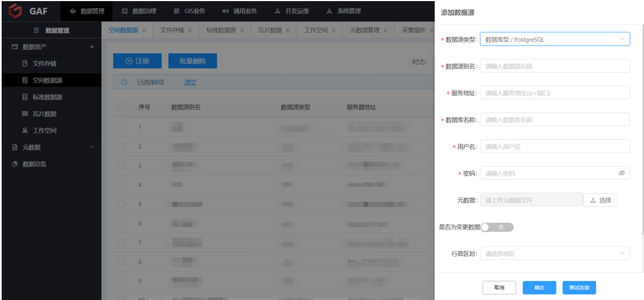The height and width of the screenshot is (300, 644).
Task: Open the 行政区划 region dropdown
Action: (x=555, y=253)
